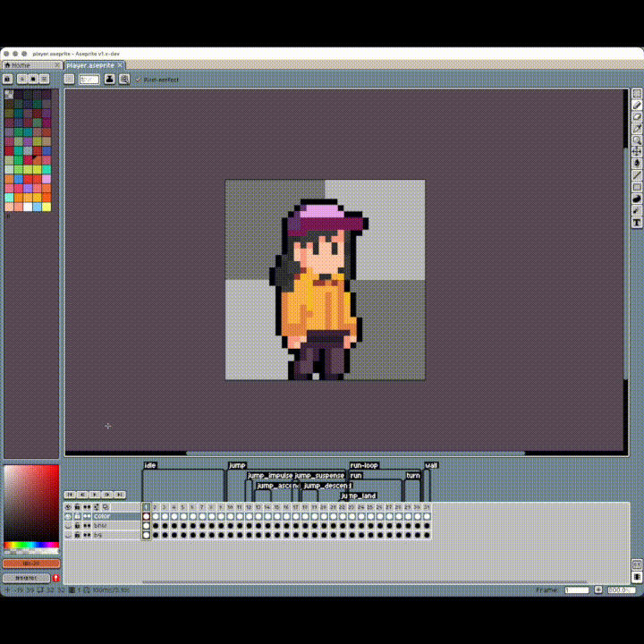Screen dimensions: 644x644
Task: Select the Eraser tool
Action: [637, 117]
